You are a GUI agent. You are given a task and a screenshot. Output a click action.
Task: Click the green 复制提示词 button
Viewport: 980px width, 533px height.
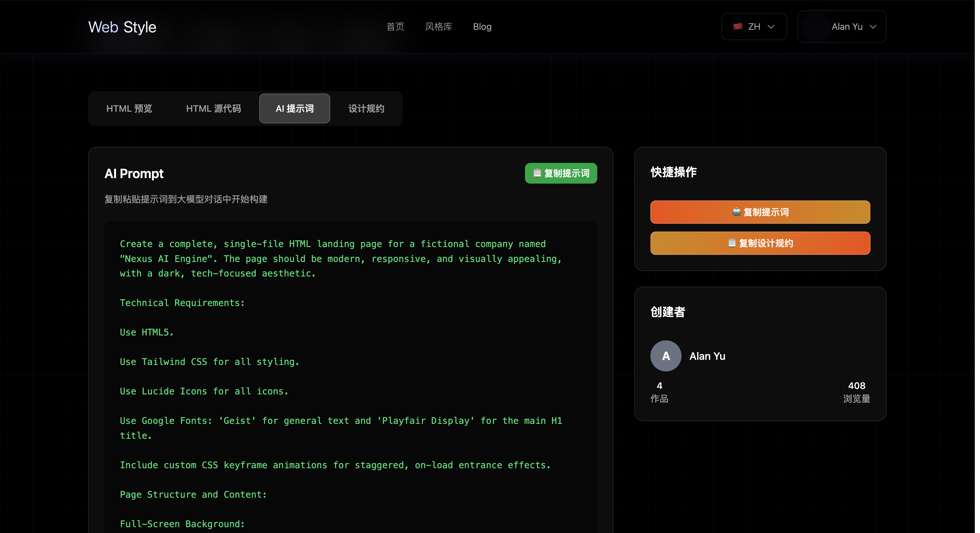pos(561,173)
